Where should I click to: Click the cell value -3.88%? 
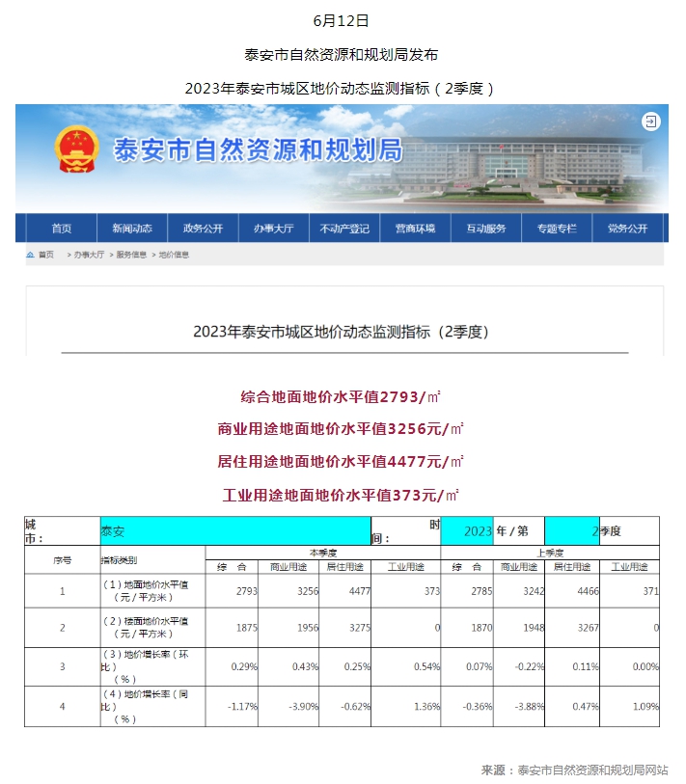pyautogui.click(x=530, y=707)
